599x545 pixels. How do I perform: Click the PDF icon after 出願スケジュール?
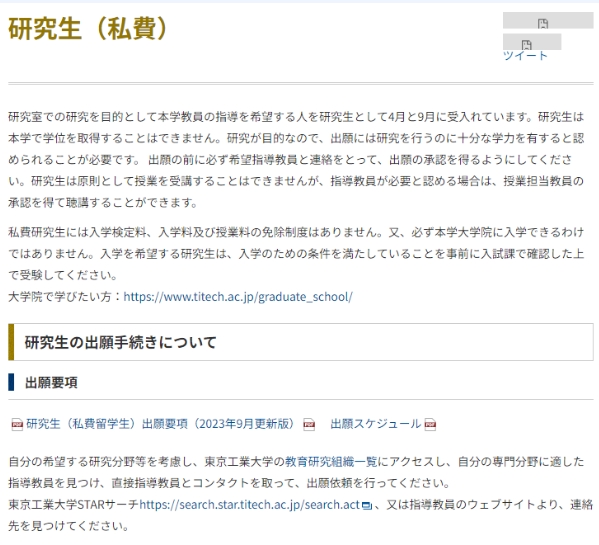tap(430, 424)
